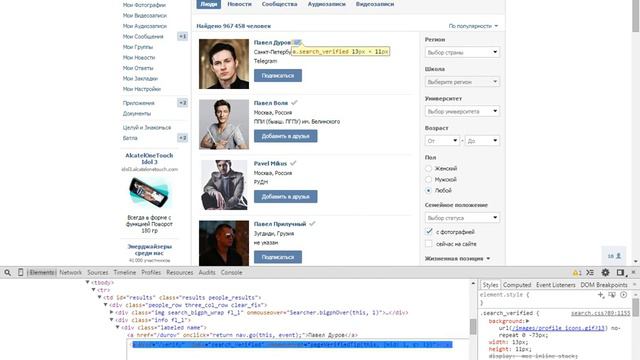Open Павел Дуров profile name link
The height and width of the screenshot is (360, 640).
(272, 42)
